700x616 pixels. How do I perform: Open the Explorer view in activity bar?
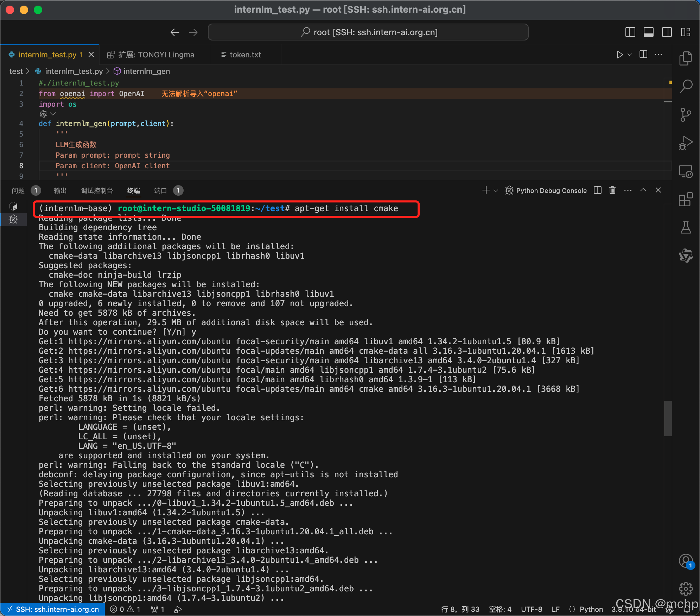(x=686, y=58)
